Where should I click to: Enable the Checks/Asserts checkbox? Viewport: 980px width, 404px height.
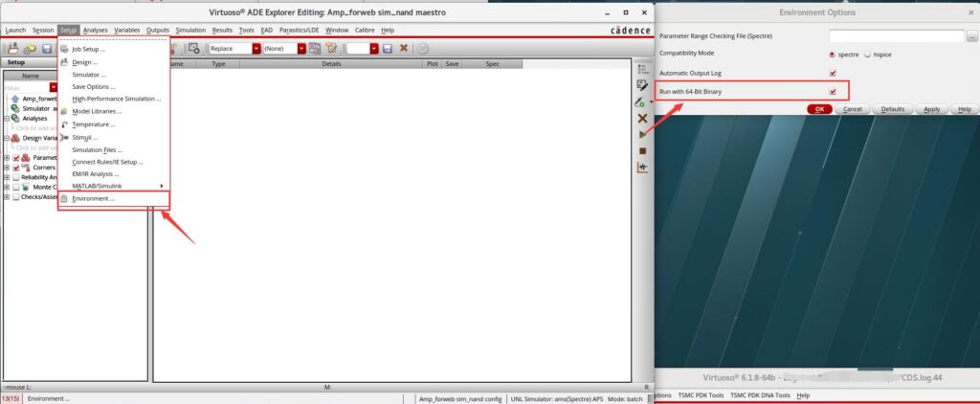pyautogui.click(x=16, y=197)
